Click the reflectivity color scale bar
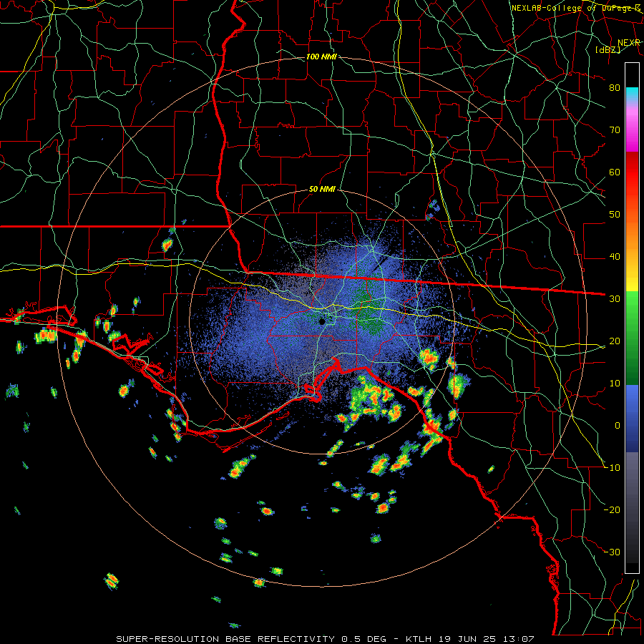 pyautogui.click(x=632, y=318)
